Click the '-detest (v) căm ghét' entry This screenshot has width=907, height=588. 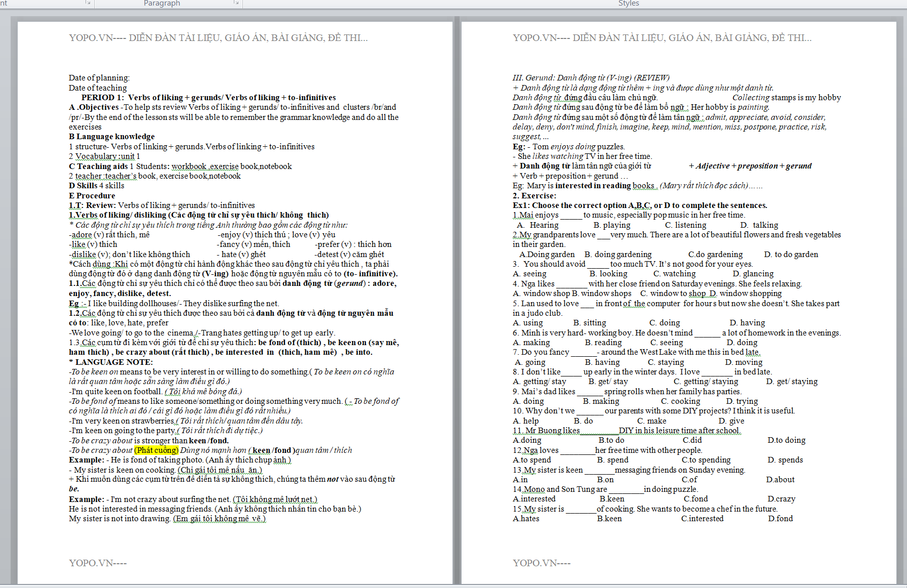coord(349,255)
